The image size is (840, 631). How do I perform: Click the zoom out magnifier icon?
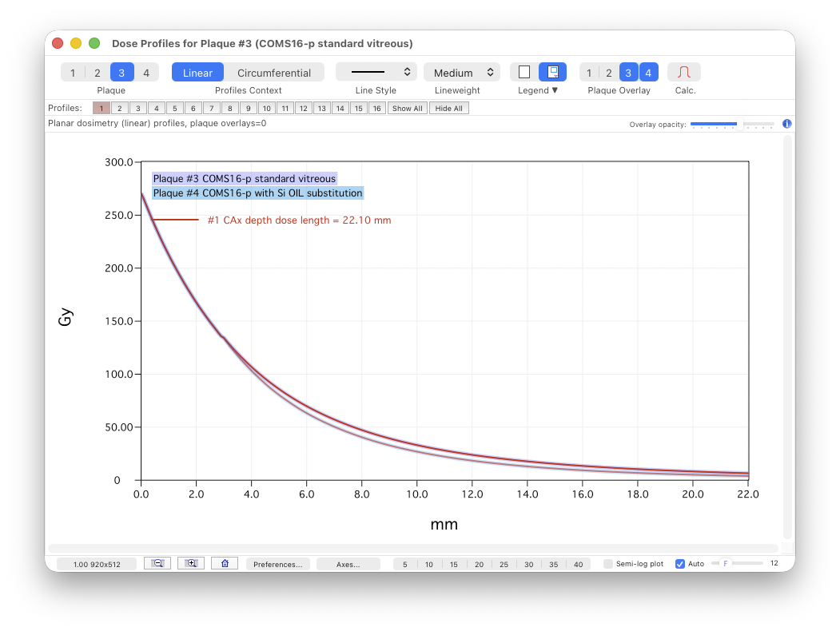157,564
